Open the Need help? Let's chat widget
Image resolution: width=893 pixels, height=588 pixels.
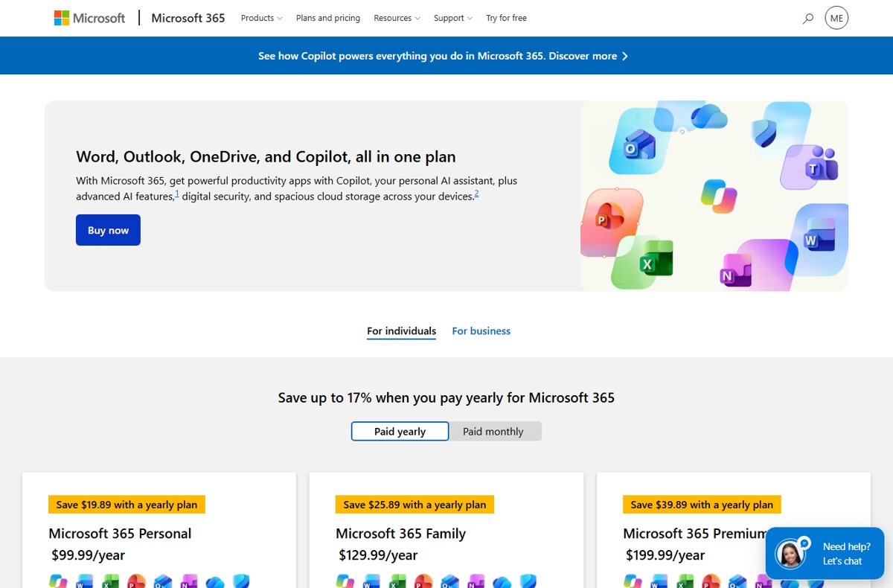tap(825, 554)
